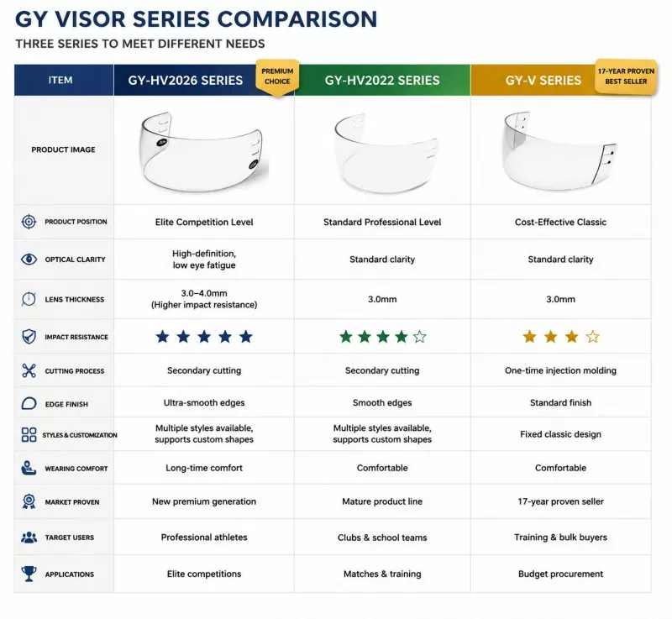672x619 pixels.
Task: Select the Applications trophy icon
Action: pyautogui.click(x=29, y=574)
